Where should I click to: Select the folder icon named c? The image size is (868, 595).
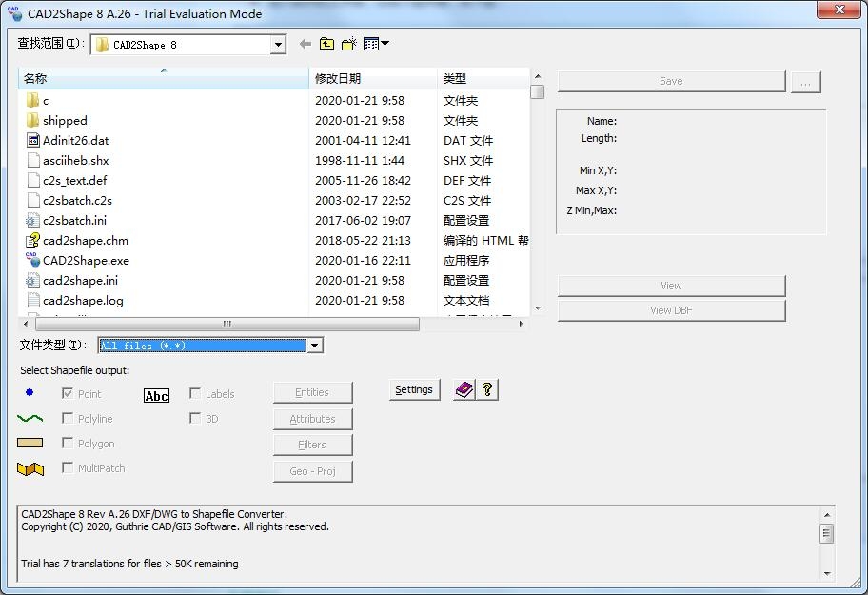point(32,100)
